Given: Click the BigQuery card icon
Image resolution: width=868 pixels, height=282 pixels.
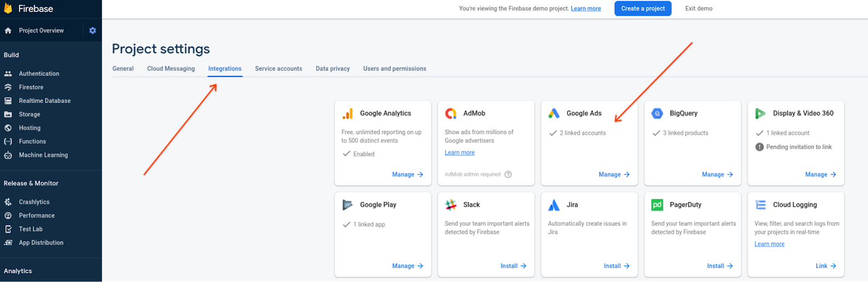Looking at the screenshot, I should (657, 113).
